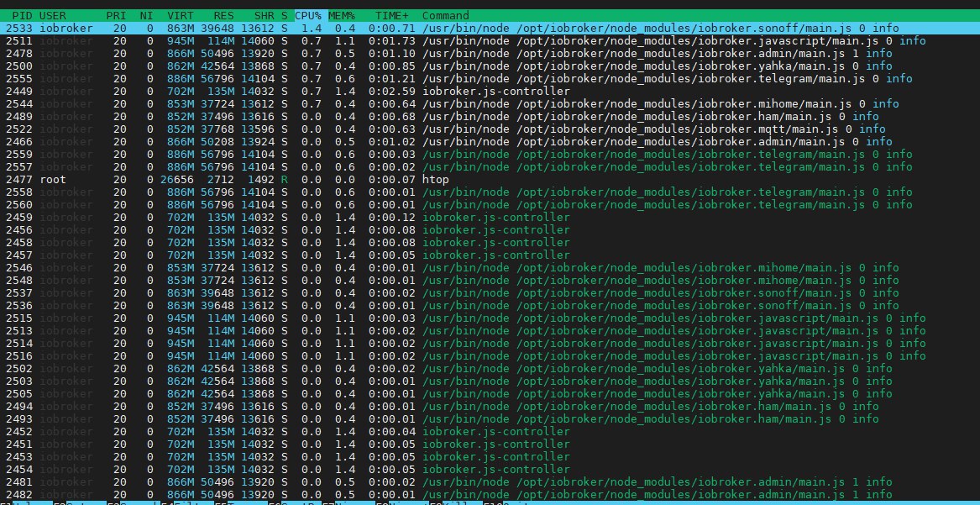Select thread row with PID 2558
This screenshot has height=505, width=980.
pyautogui.click(x=490, y=192)
